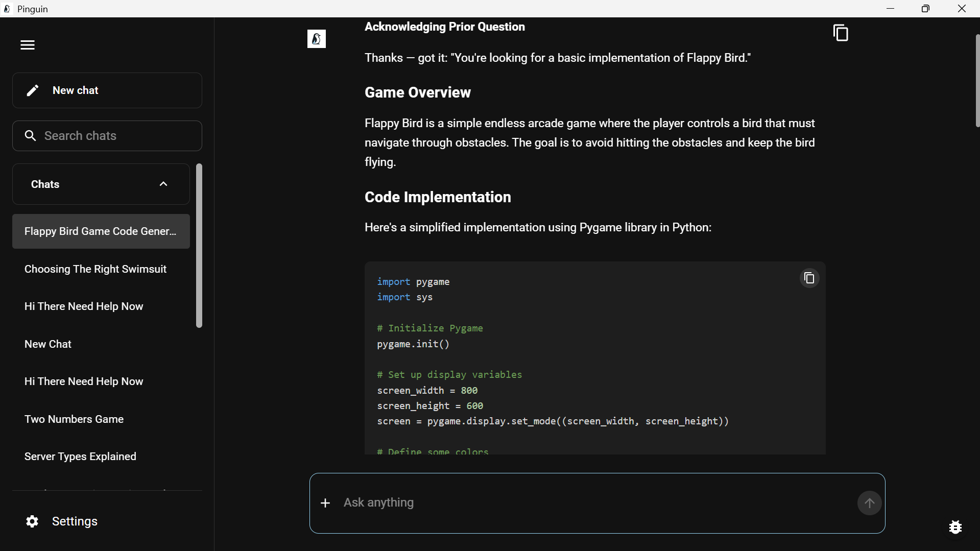Click the Pinguin penguin avatar

317,39
